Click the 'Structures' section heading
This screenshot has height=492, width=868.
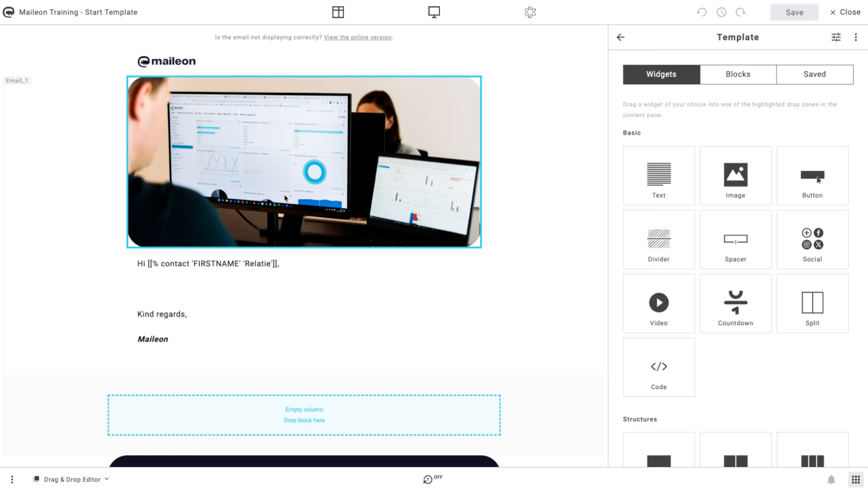click(640, 419)
